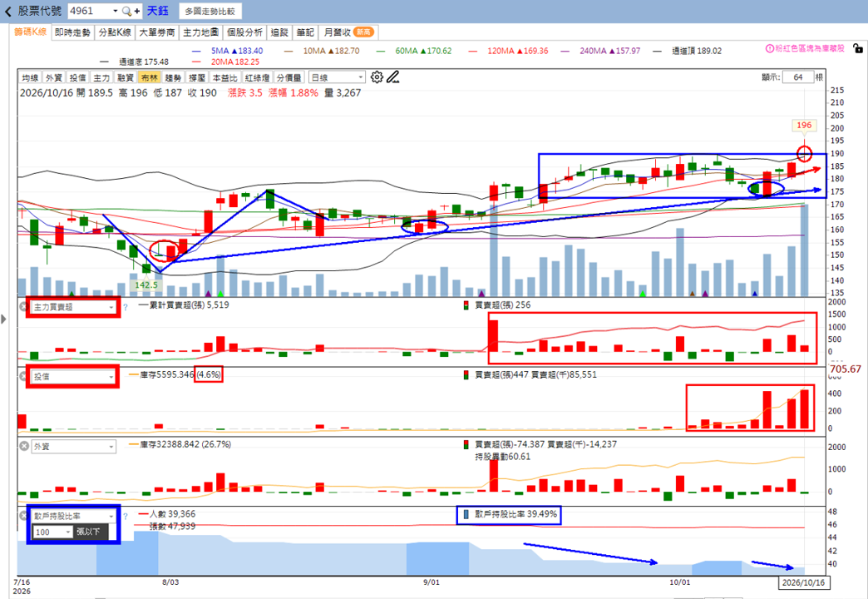
Task: Open the 主力買賣超 indicator dropdown
Action: coord(74,307)
